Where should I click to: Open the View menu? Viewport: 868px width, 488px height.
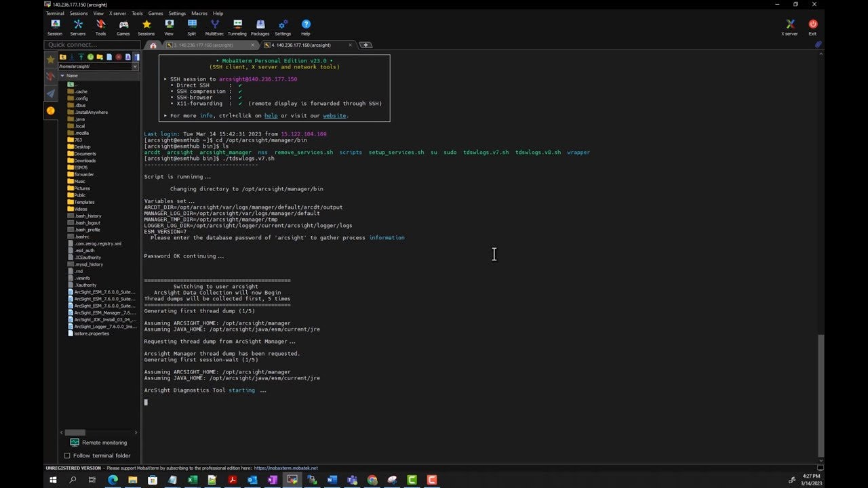click(99, 13)
